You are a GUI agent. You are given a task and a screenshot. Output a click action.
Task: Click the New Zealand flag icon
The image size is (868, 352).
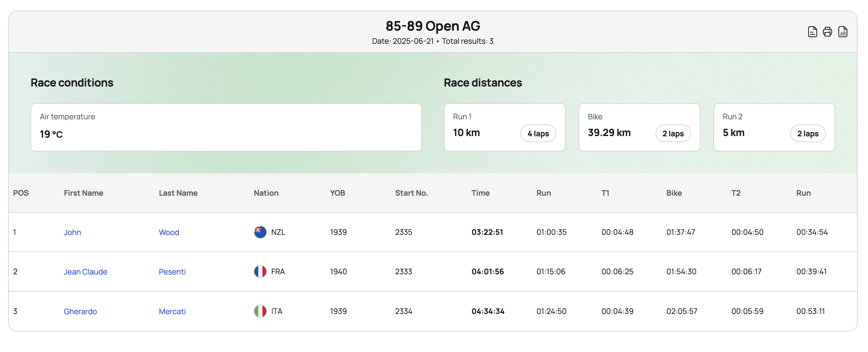[x=260, y=232]
